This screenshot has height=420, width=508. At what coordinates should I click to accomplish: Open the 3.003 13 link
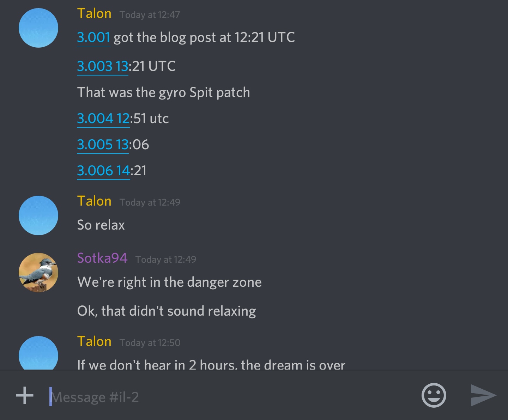[x=103, y=66]
